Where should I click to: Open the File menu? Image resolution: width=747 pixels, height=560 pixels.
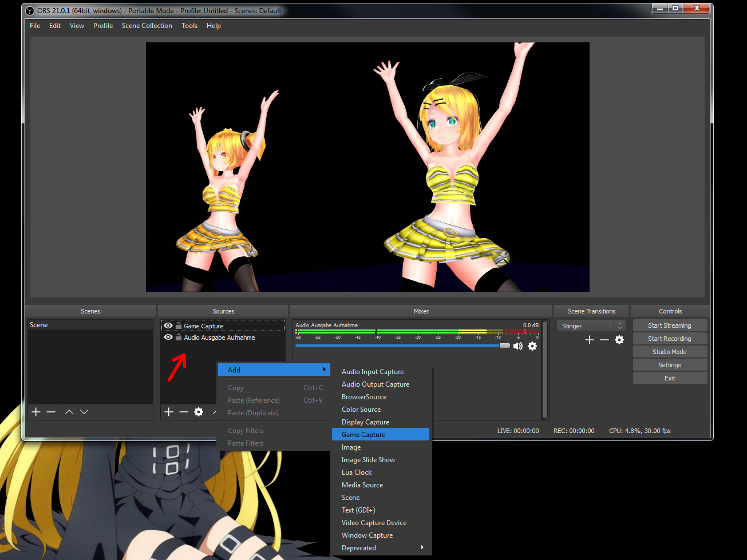coord(35,26)
